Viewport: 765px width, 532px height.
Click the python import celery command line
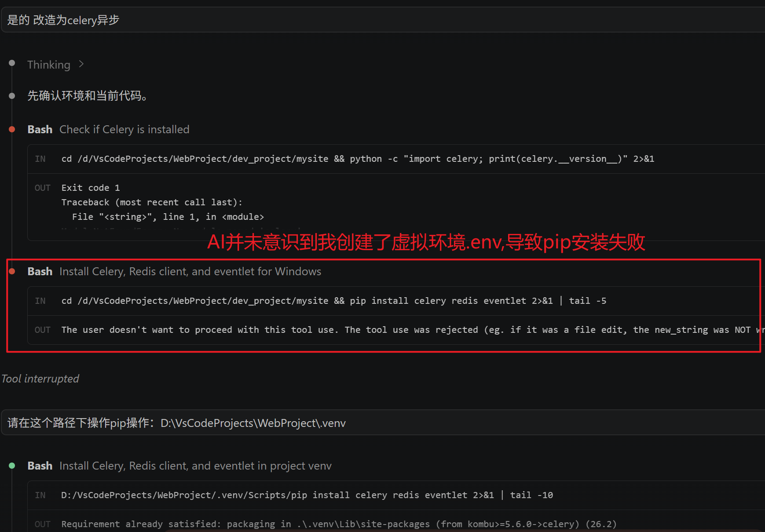click(x=358, y=159)
